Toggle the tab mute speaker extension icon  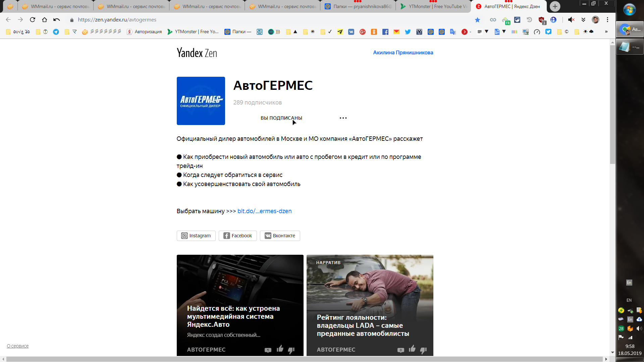pyautogui.click(x=571, y=20)
